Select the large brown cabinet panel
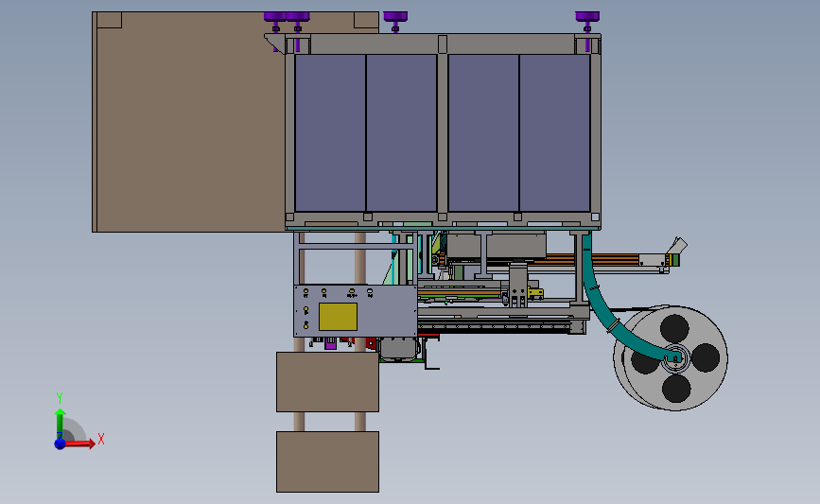Screen dimensions: 820x504 [x=189, y=122]
